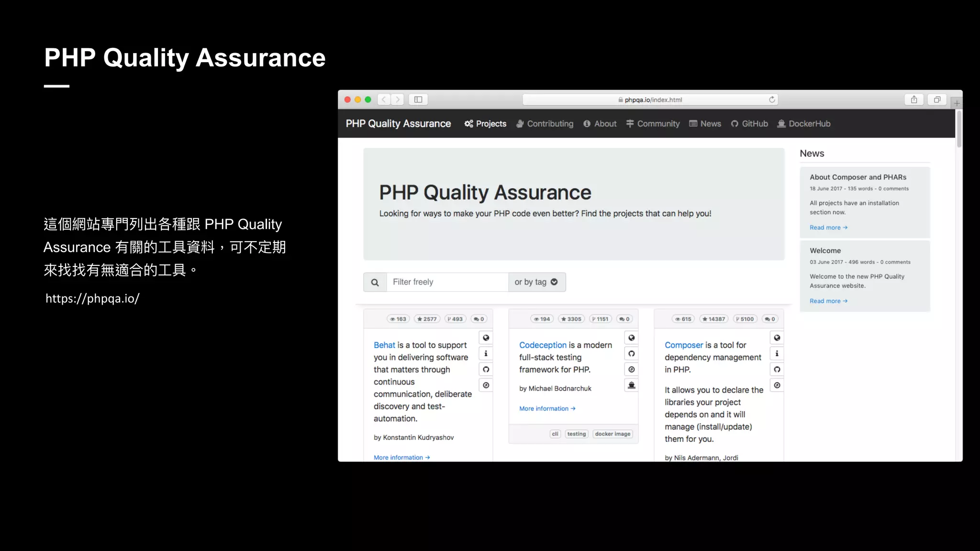The height and width of the screenshot is (551, 980).
Task: Open the Composer website globe icon
Action: point(777,338)
